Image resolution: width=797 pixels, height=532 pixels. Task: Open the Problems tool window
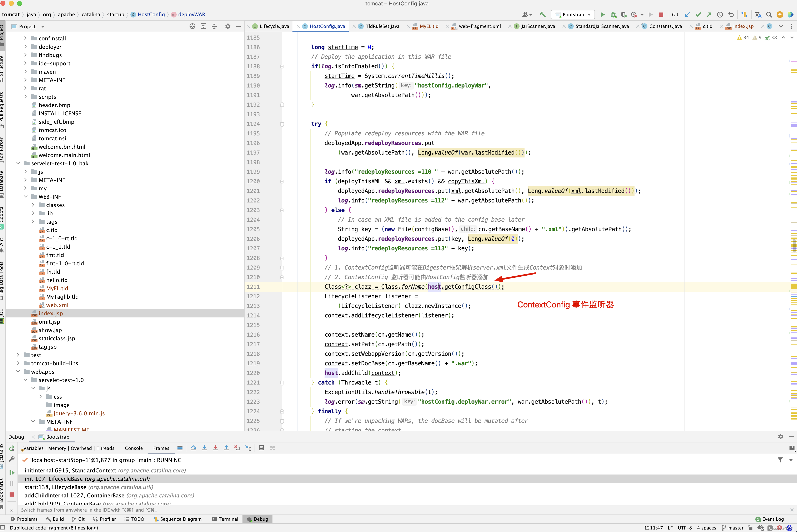tap(24, 519)
